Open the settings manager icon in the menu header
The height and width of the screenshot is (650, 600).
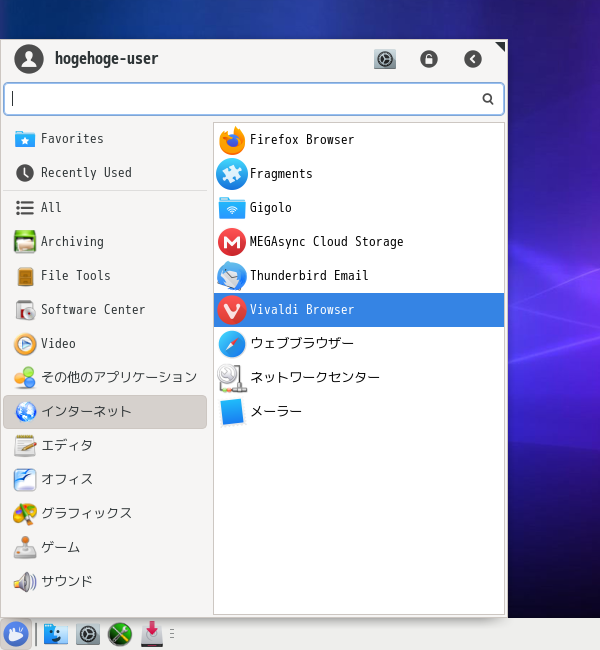[385, 59]
